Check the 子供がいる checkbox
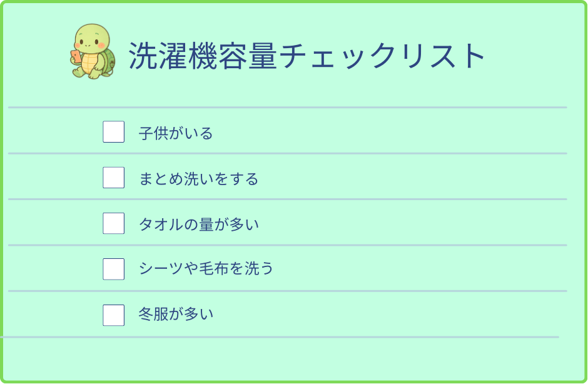 [113, 132]
